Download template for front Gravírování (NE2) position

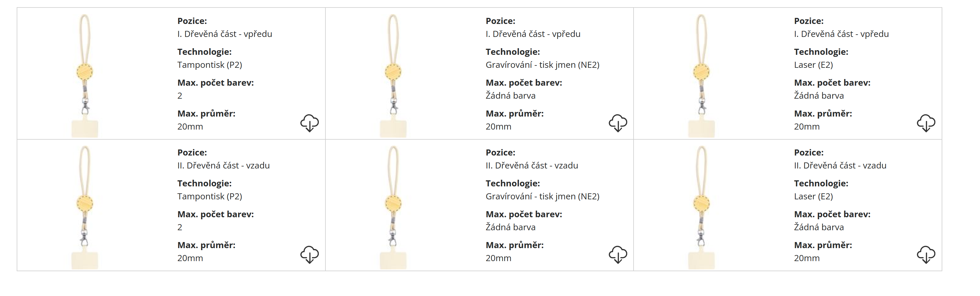[617, 123]
